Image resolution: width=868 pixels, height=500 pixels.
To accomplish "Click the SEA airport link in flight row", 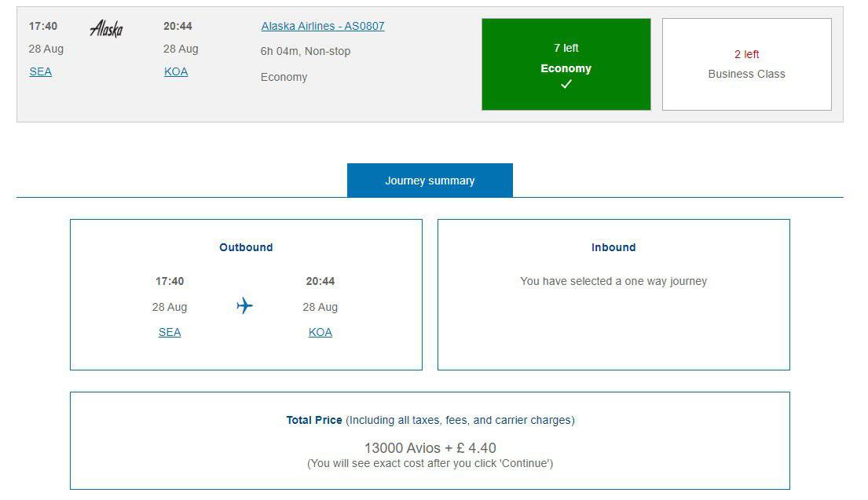I will 40,71.
